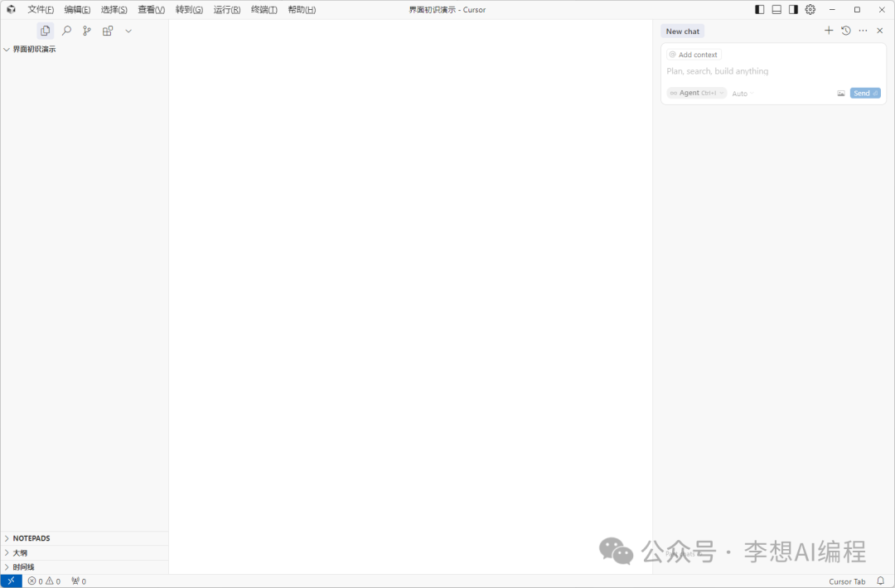Toggle the bottom panel layout
The image size is (895, 588).
coord(776,9)
